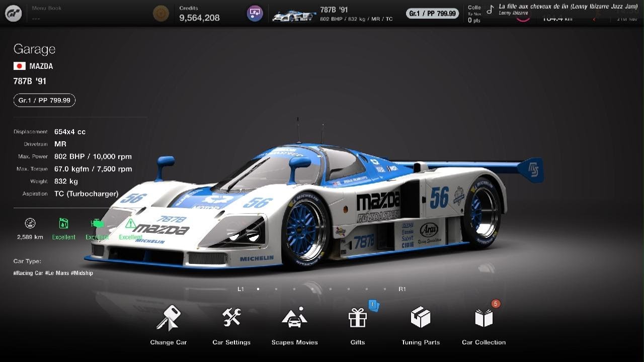Click the Excellent label under oil icon
This screenshot has width=644, height=362.
coord(64,237)
